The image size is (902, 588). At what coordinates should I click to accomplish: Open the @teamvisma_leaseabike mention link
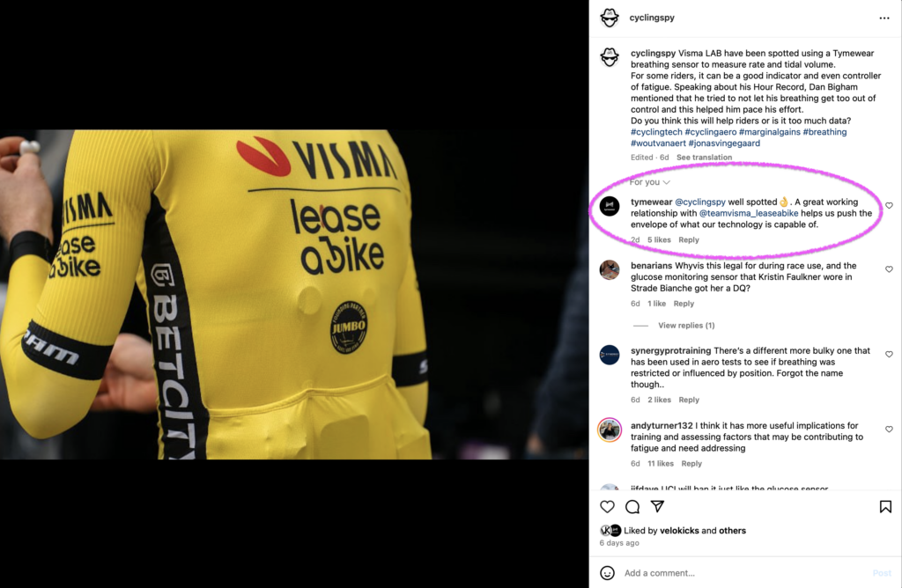tap(749, 213)
